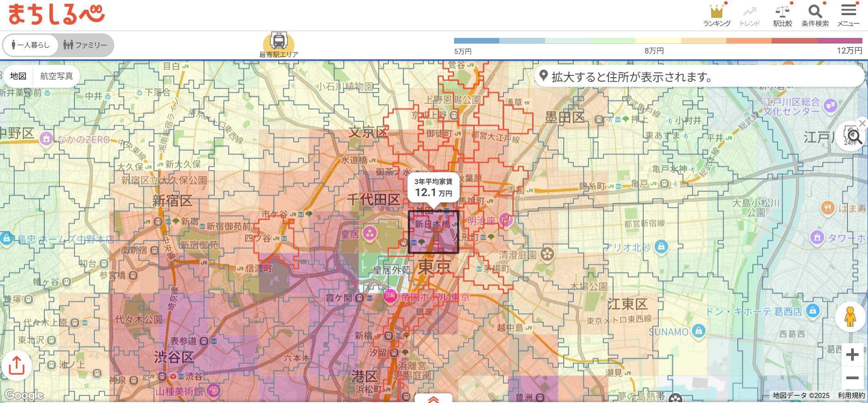Expand the bottom panel chevron
868x403 pixels.
point(433,399)
